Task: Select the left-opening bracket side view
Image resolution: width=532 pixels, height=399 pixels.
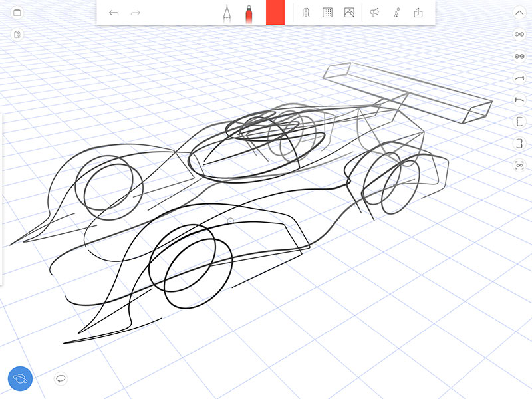Action: click(x=519, y=121)
